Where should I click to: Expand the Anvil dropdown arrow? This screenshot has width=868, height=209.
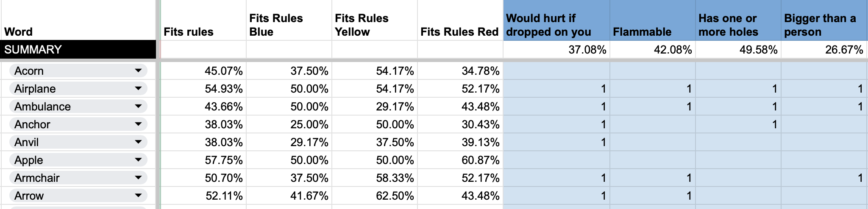click(x=138, y=142)
